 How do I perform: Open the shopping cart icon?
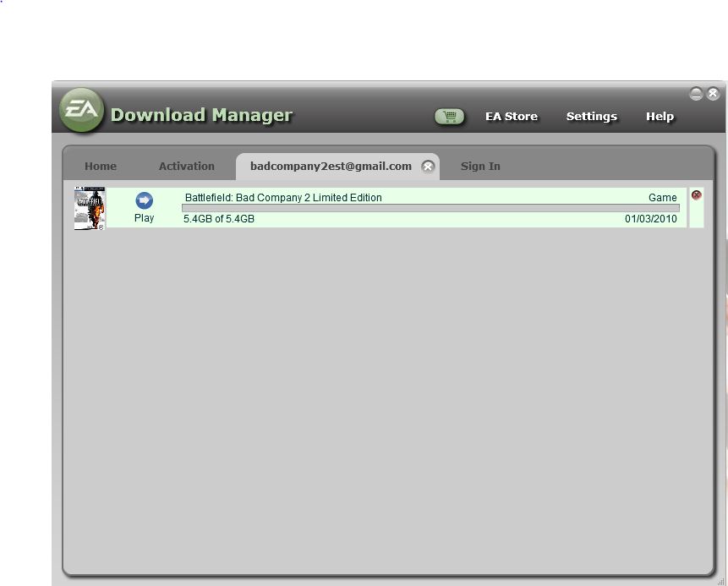click(449, 116)
